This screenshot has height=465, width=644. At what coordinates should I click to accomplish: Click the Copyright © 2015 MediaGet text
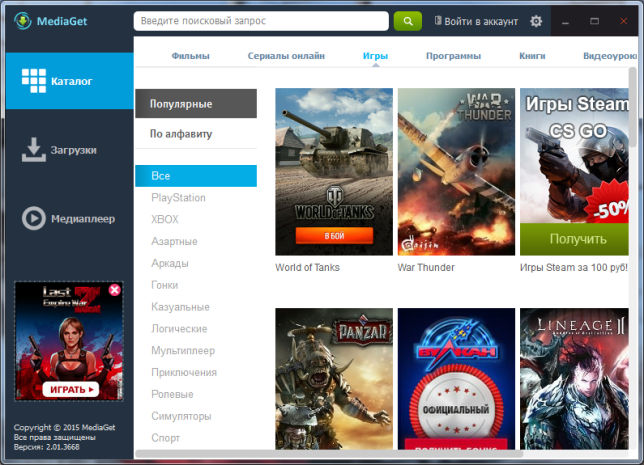[64, 427]
